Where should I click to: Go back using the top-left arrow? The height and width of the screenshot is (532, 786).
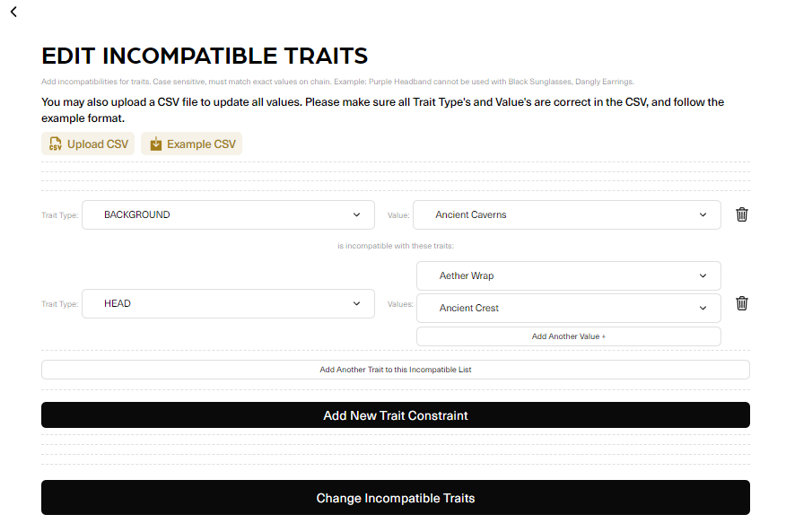coord(13,12)
